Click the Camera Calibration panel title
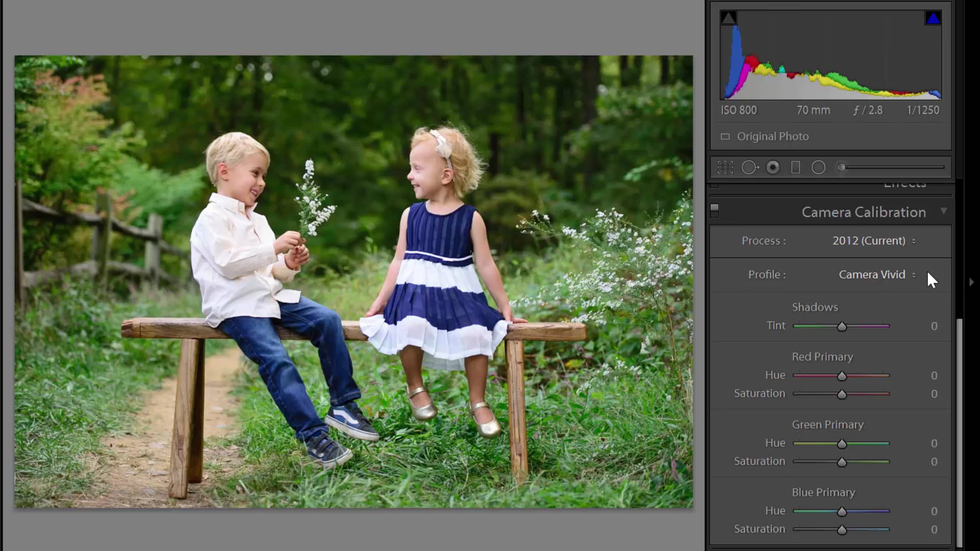 click(x=864, y=212)
